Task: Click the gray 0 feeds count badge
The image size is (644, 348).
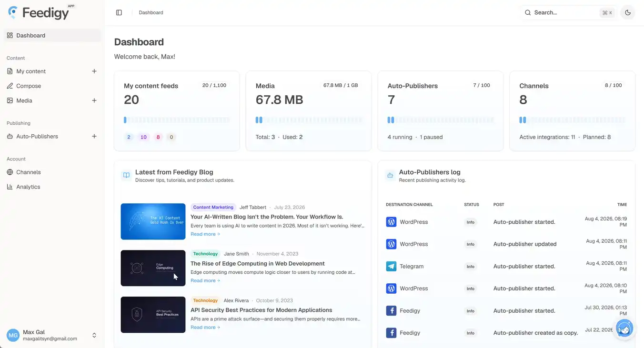Action: click(x=171, y=137)
